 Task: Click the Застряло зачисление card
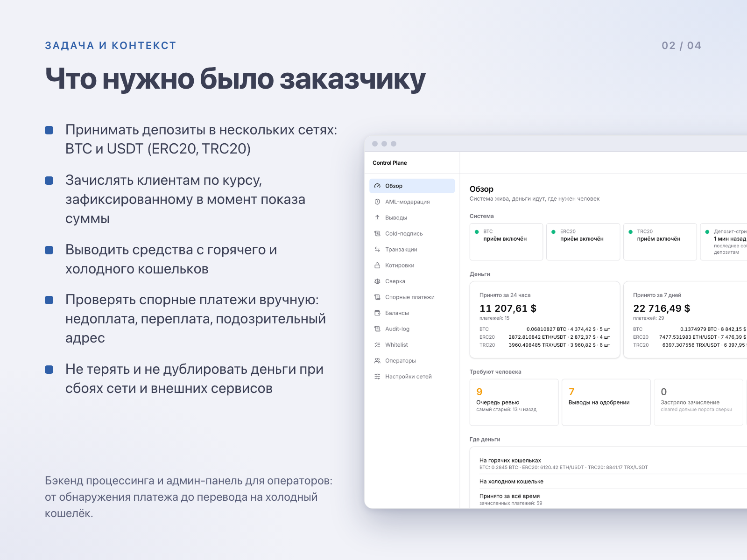[x=698, y=402]
